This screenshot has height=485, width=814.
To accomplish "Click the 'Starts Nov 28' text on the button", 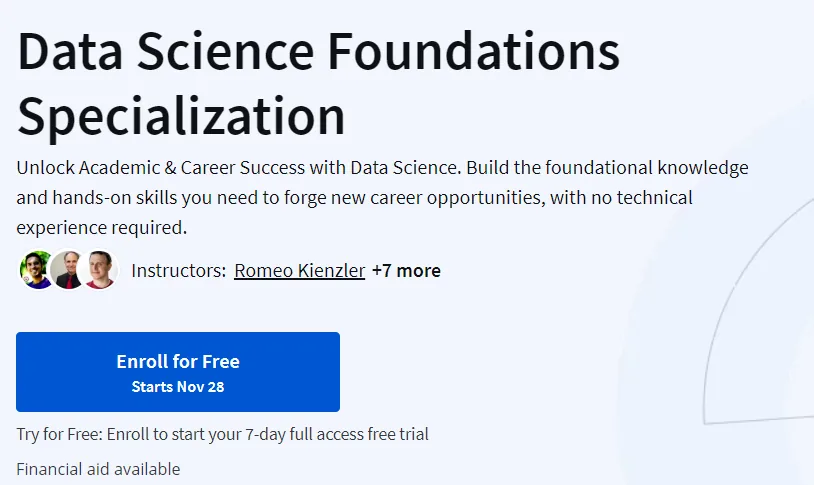I will tap(178, 387).
